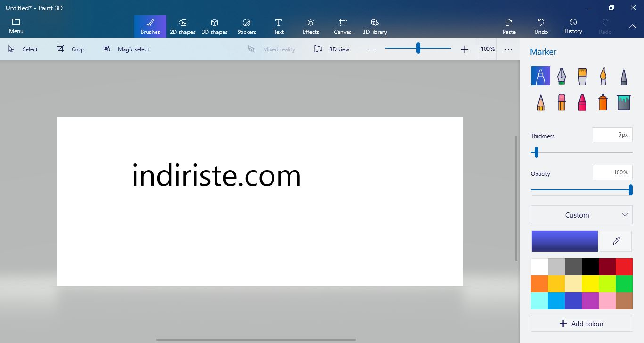The height and width of the screenshot is (343, 644).
Task: Switch to the Canvas tab
Action: point(343,26)
